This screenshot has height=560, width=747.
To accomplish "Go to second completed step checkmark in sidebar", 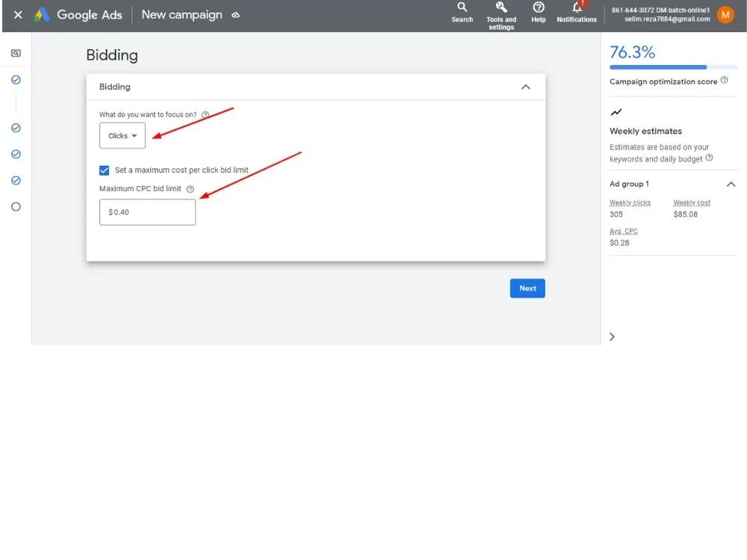I will [x=16, y=128].
